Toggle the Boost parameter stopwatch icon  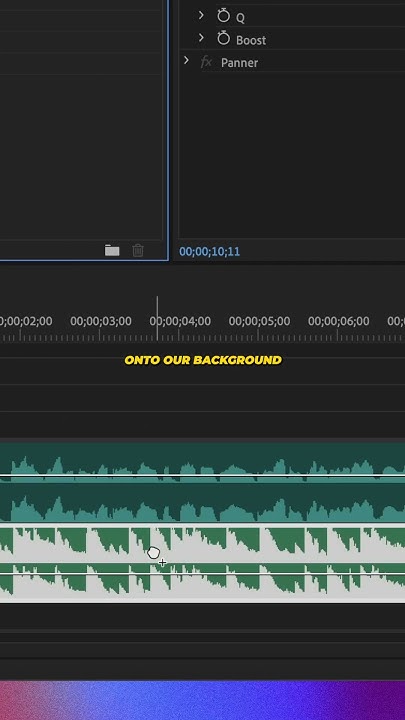(223, 39)
